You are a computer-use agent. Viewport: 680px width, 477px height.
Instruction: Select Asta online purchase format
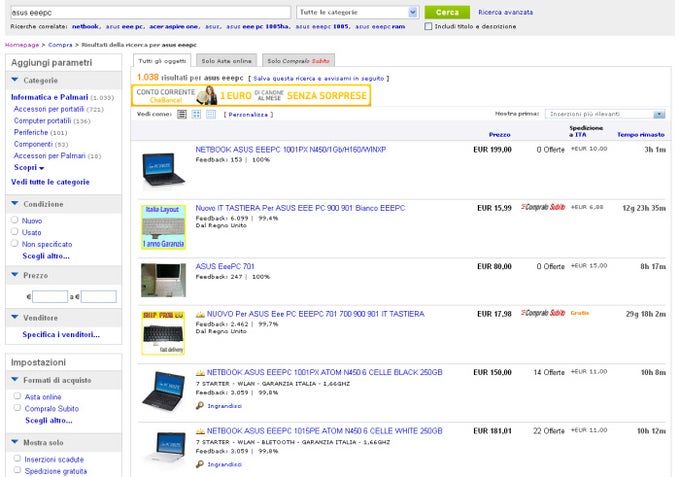pyautogui.click(x=17, y=396)
